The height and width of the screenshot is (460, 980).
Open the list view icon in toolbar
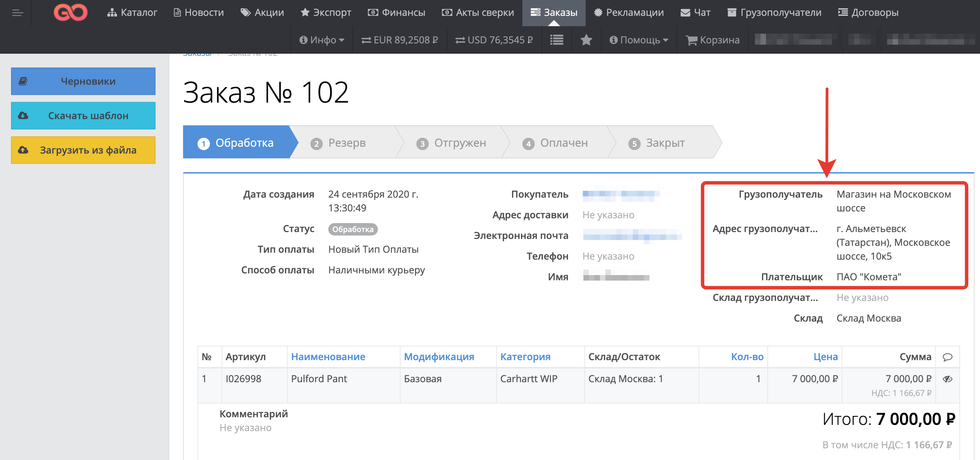click(556, 40)
